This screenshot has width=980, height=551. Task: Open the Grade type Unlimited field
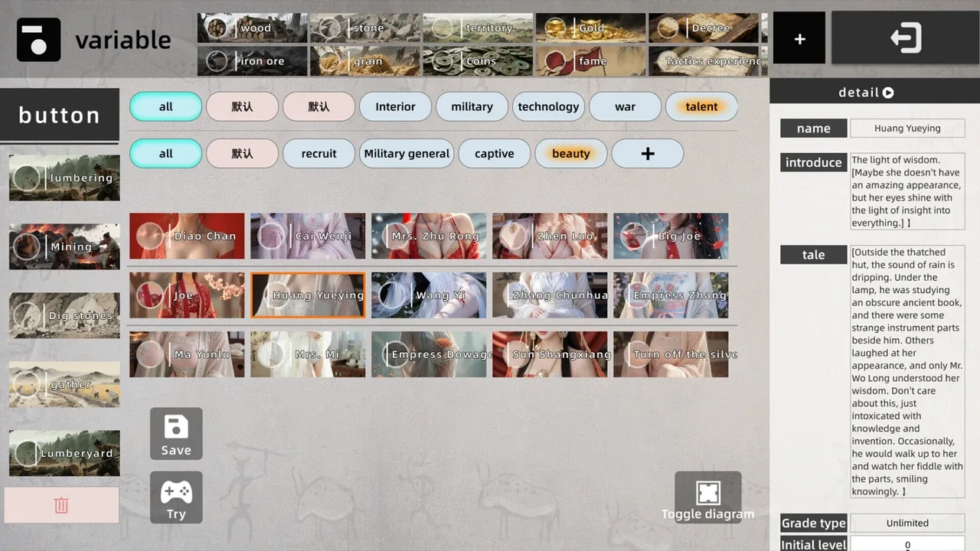907,523
